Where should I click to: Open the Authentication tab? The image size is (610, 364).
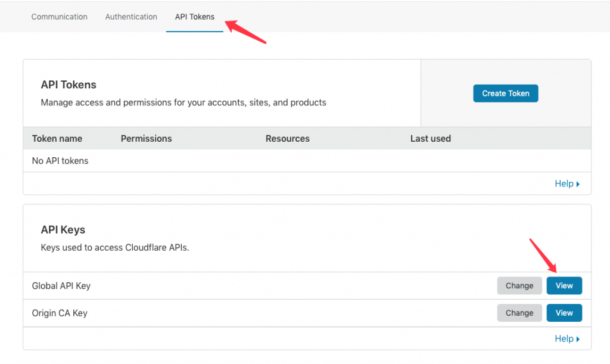pyautogui.click(x=131, y=17)
